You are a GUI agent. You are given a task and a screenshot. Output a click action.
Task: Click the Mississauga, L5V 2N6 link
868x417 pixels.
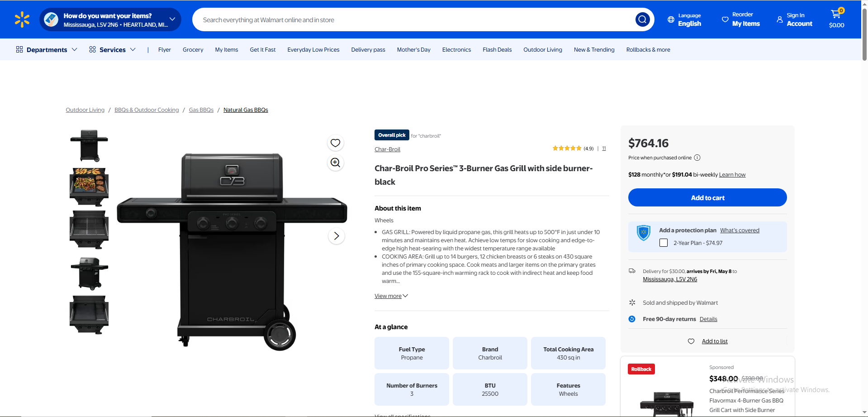coord(670,279)
